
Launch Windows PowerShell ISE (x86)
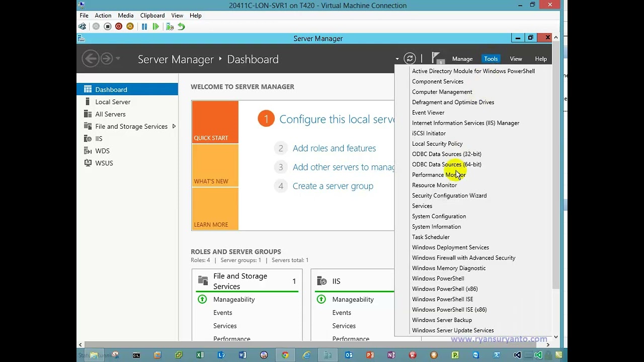pyautogui.click(x=449, y=310)
